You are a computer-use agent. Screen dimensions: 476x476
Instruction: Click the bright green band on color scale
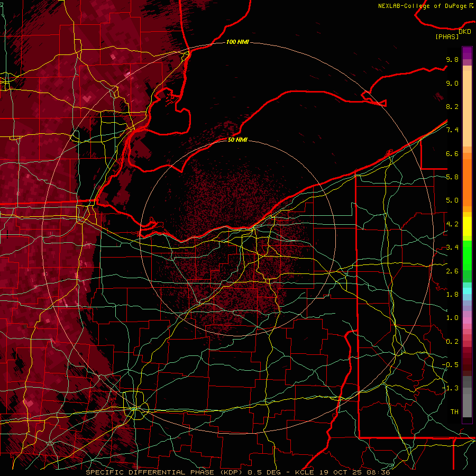tap(467, 255)
